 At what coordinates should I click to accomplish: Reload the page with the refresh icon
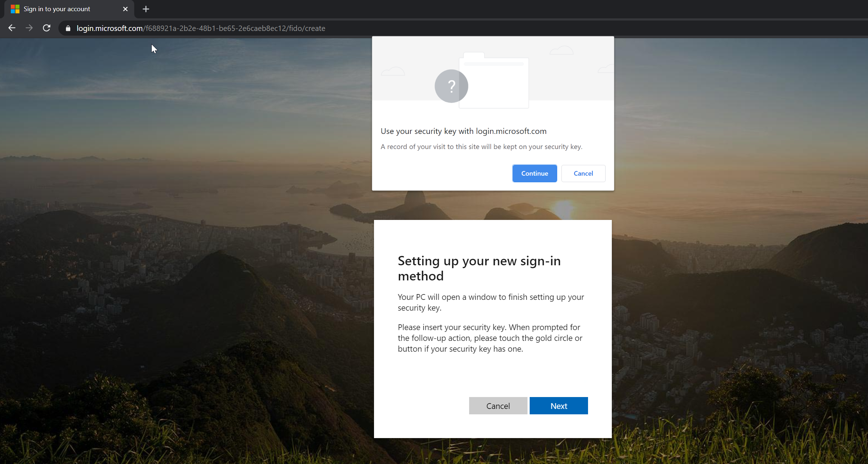point(46,28)
